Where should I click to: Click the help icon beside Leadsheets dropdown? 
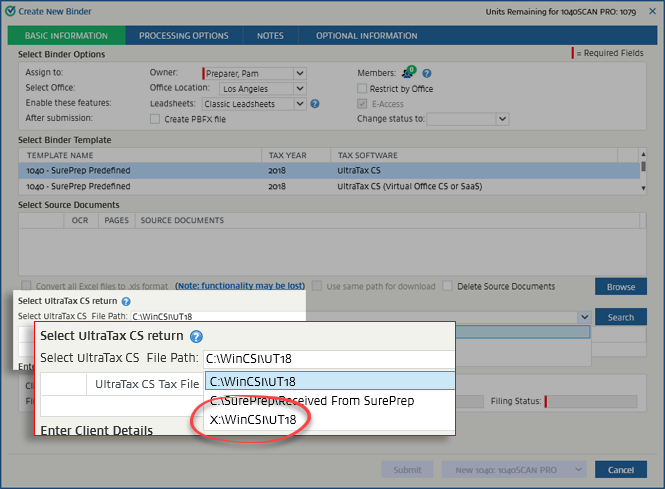tap(315, 103)
